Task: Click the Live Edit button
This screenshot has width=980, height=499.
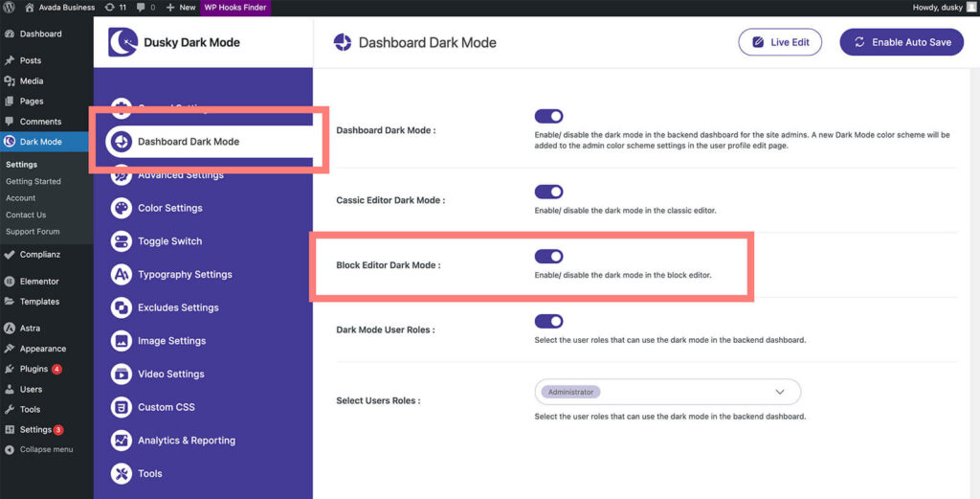Action: click(x=780, y=42)
